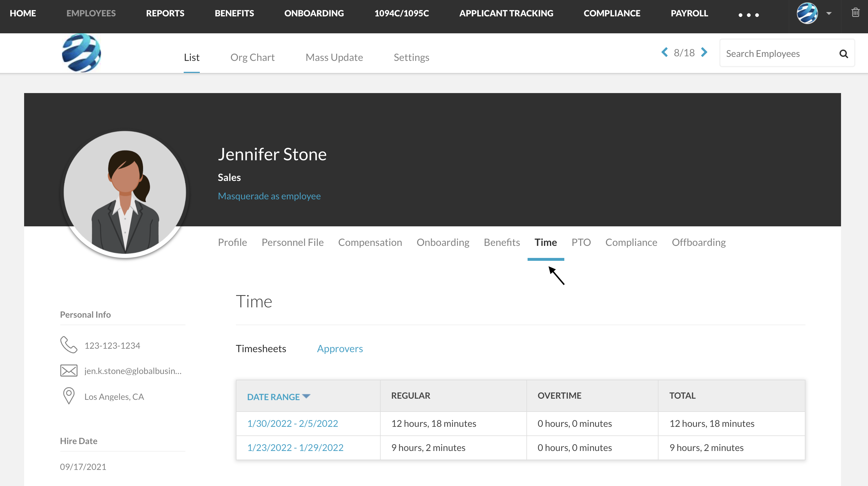The height and width of the screenshot is (486, 868).
Task: Open timesheet 1/23/2022 - 1/29/2022
Action: (x=295, y=448)
